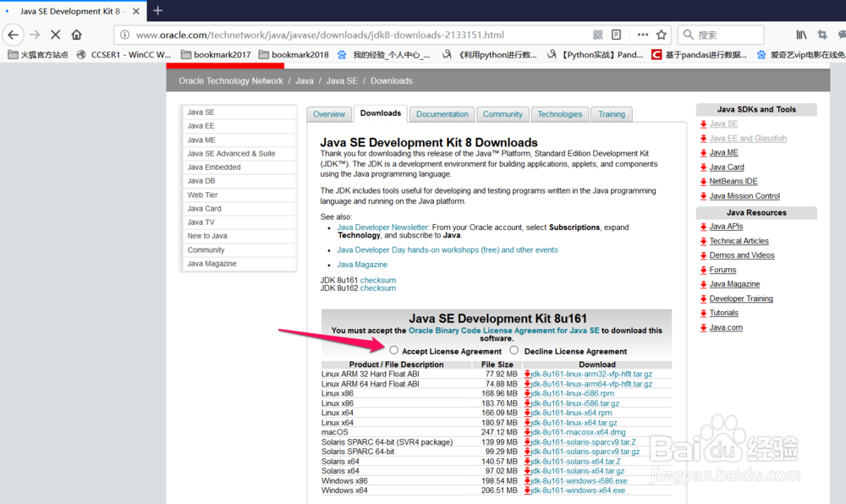This screenshot has width=846, height=504.
Task: Toggle reader view icon
Action: point(616,35)
